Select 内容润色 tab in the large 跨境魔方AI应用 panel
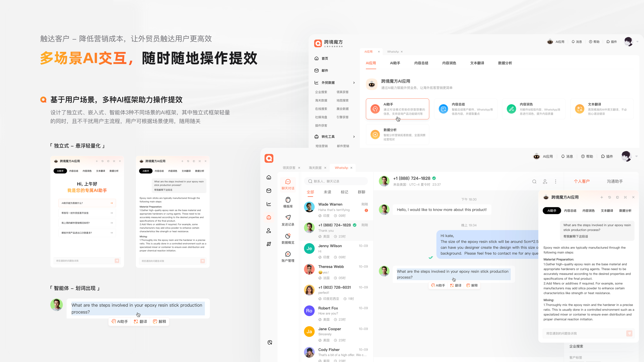 pyautogui.click(x=588, y=211)
